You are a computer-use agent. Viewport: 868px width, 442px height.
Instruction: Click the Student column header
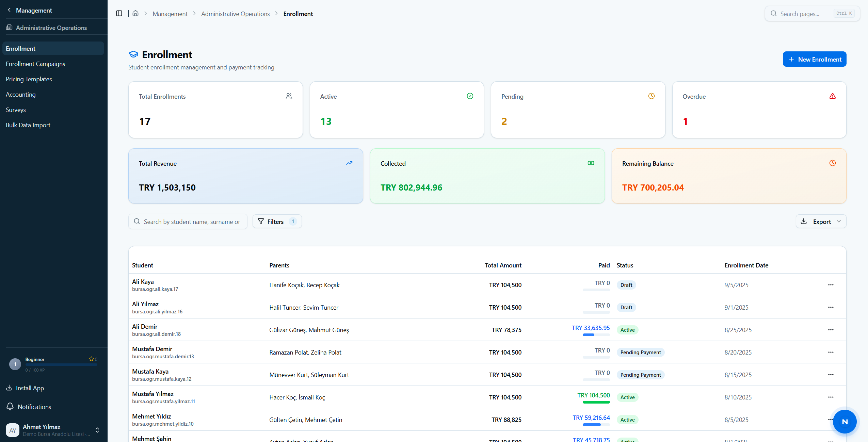pos(142,265)
